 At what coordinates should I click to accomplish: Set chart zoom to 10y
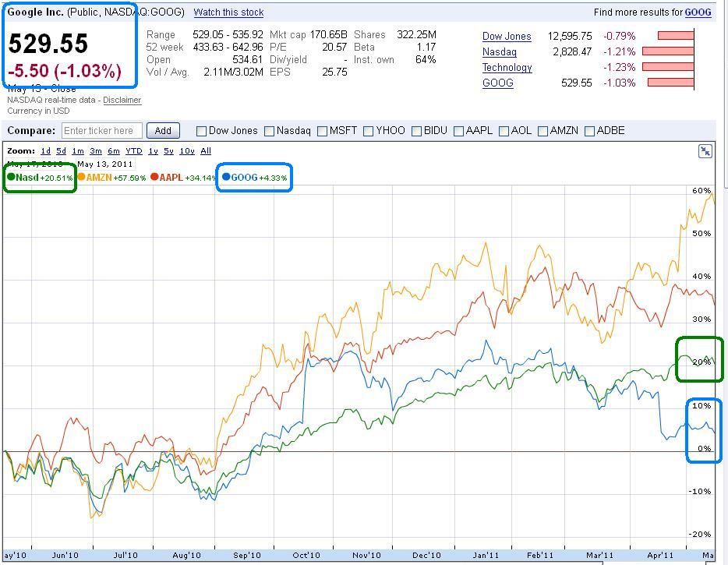(x=187, y=151)
